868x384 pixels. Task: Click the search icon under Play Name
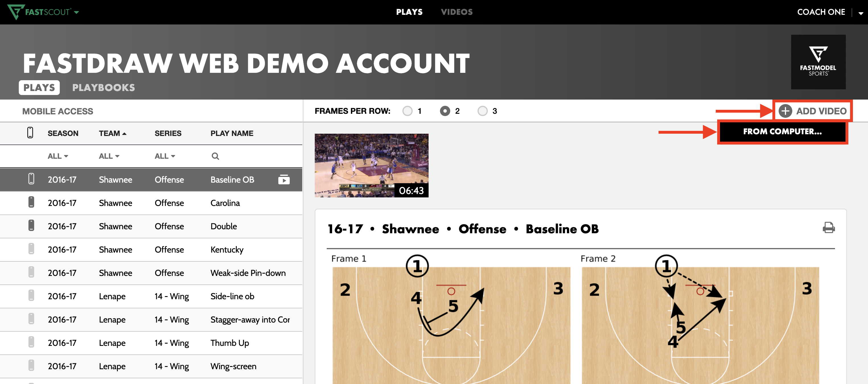(215, 156)
